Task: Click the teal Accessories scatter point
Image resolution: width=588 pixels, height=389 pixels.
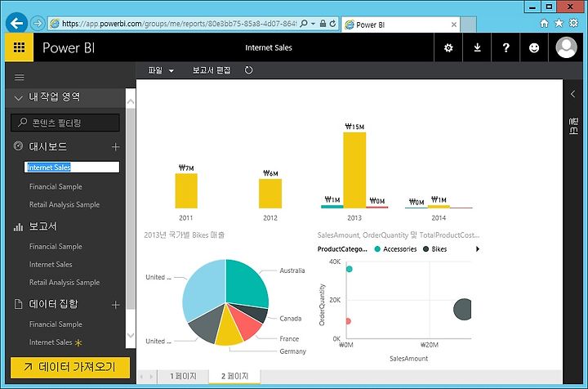Action: coord(350,269)
